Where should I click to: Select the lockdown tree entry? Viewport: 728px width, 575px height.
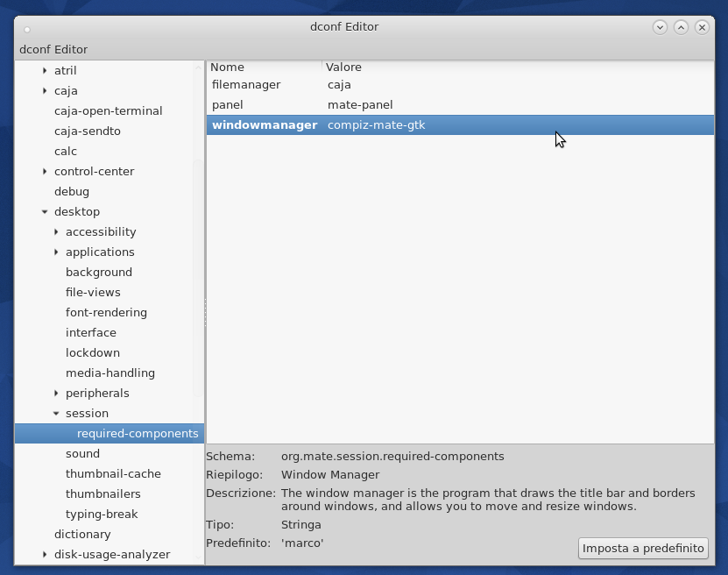[93, 353]
